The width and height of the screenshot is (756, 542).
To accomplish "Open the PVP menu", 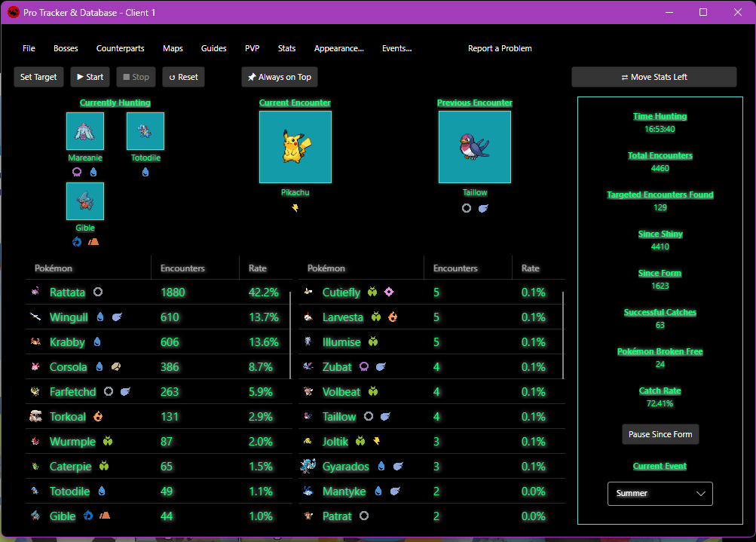I will point(253,48).
